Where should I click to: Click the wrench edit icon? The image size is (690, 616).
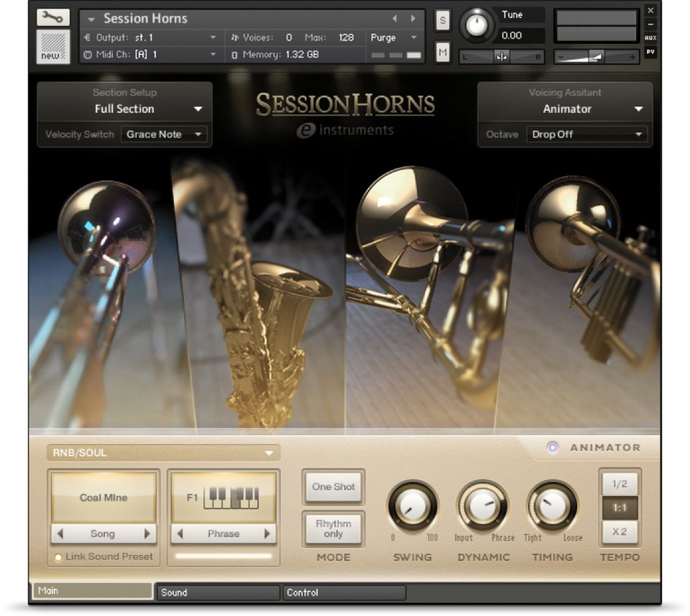click(53, 17)
